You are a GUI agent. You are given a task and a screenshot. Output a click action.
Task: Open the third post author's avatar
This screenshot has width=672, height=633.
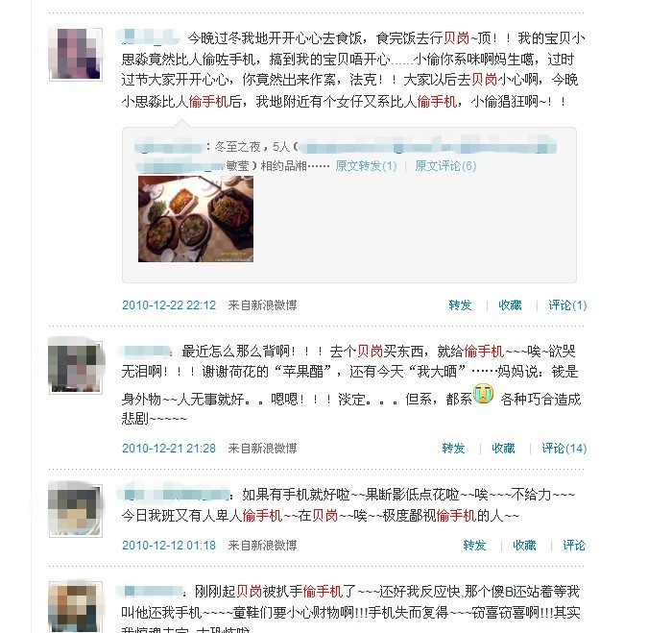point(76,511)
